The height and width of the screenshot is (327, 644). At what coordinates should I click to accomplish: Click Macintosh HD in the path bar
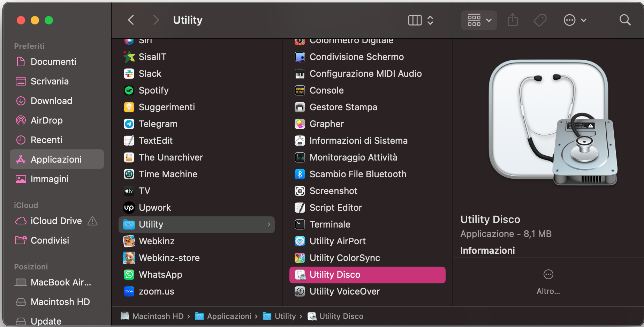tap(152, 316)
